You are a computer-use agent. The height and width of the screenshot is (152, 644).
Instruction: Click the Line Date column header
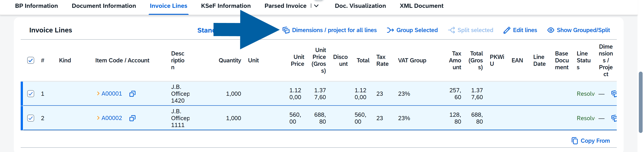(x=539, y=60)
